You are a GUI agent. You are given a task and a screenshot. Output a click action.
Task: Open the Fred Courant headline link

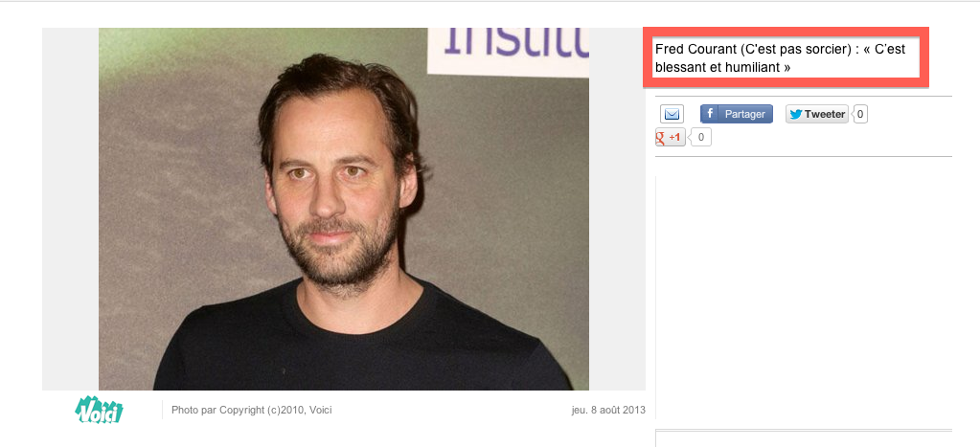point(780,57)
